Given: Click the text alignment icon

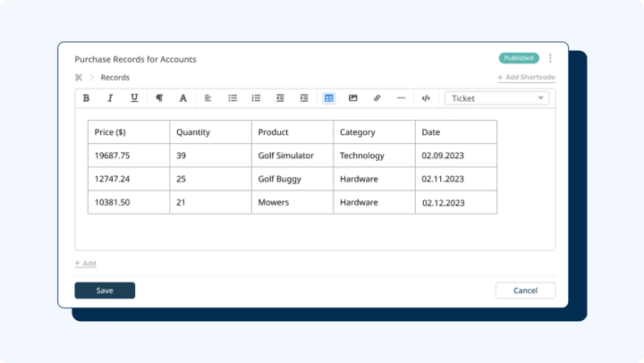Looking at the screenshot, I should (x=208, y=98).
